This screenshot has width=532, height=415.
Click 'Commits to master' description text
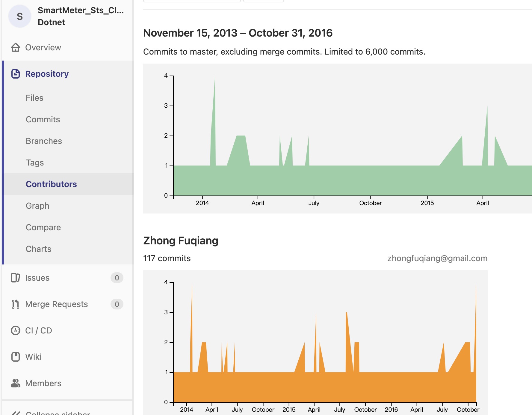pyautogui.click(x=284, y=52)
